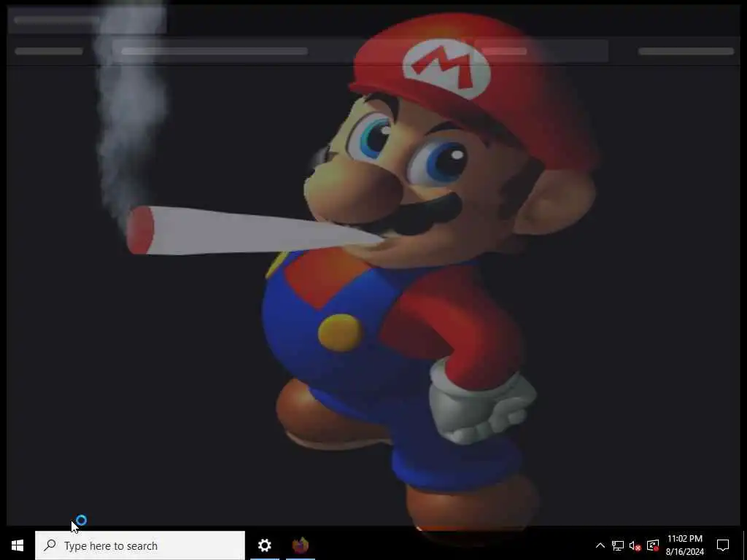747x560 pixels.
Task: Switch to Firefox in the taskbar
Action: click(x=301, y=545)
